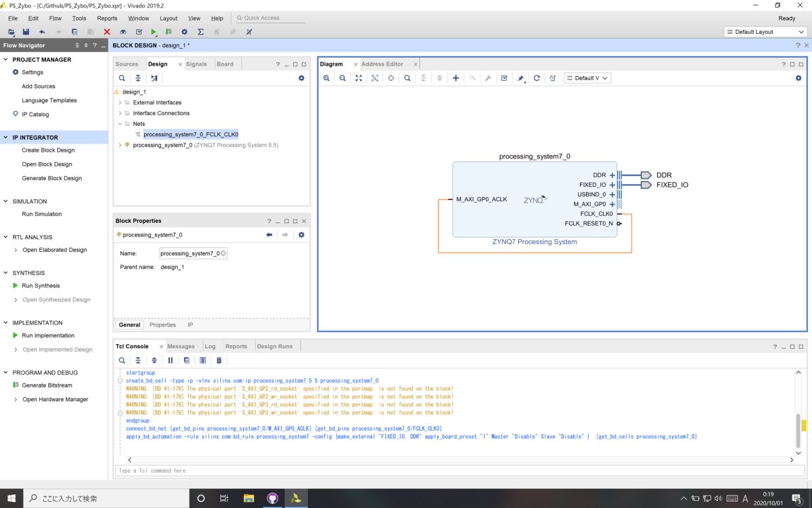Click the Save icon in the main toolbar
Image resolution: width=812 pixels, height=508 pixels.
click(x=26, y=32)
